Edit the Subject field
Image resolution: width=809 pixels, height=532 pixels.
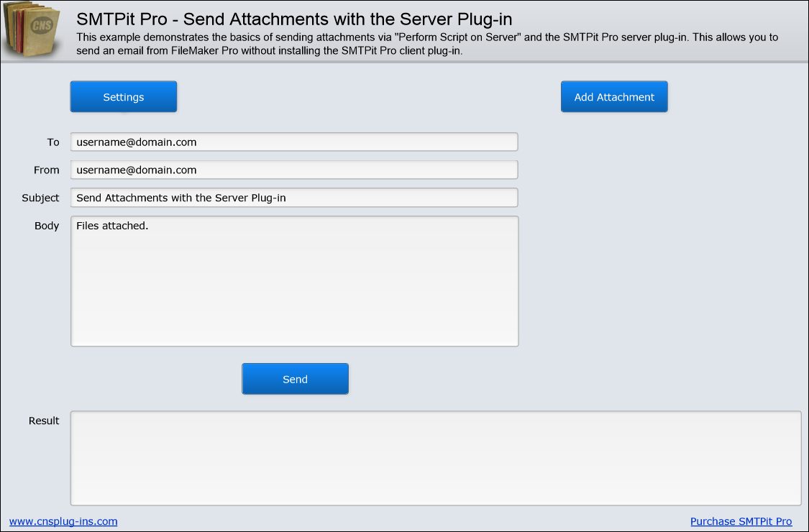click(294, 198)
